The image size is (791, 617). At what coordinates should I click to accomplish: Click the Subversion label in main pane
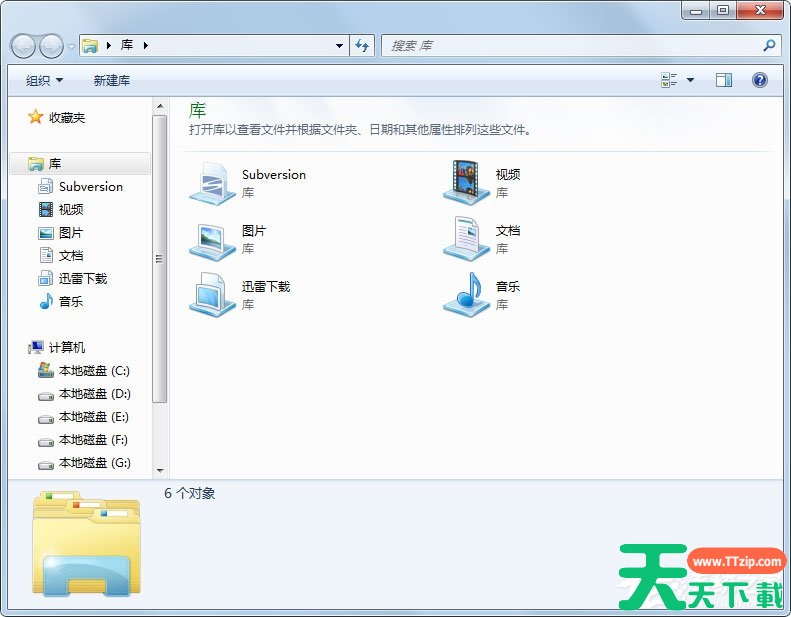tap(274, 175)
